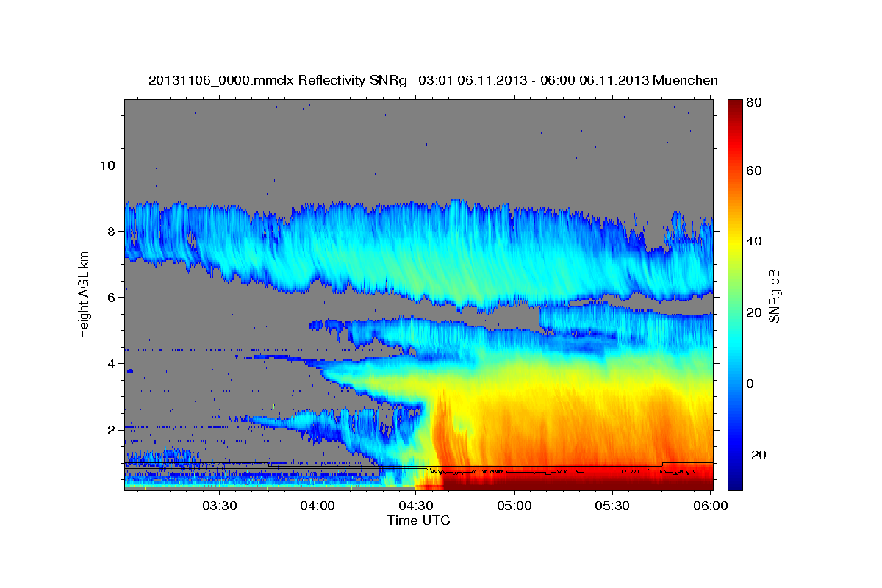882x588 pixels.
Task: Click the 06:00 time tick label
Action: [x=711, y=506]
